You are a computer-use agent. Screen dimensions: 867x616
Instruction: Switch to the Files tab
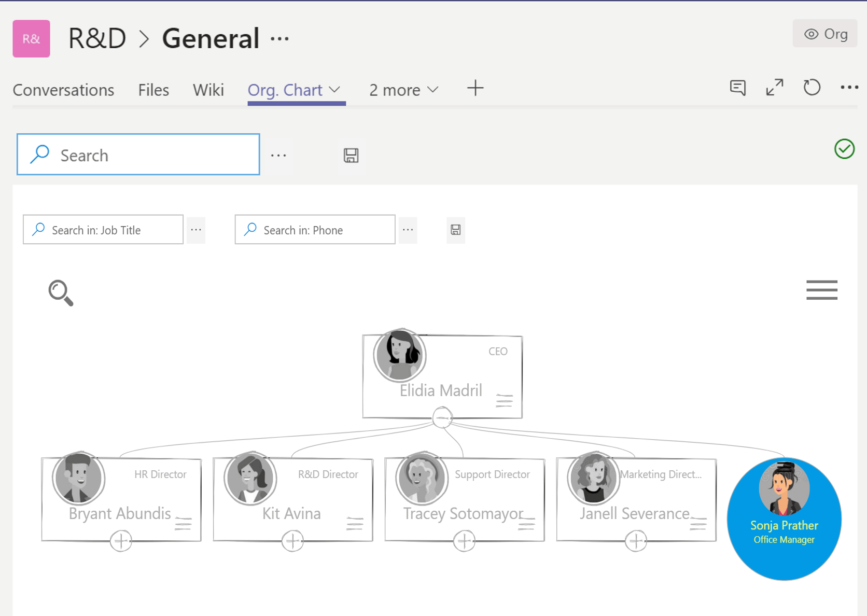153,89
